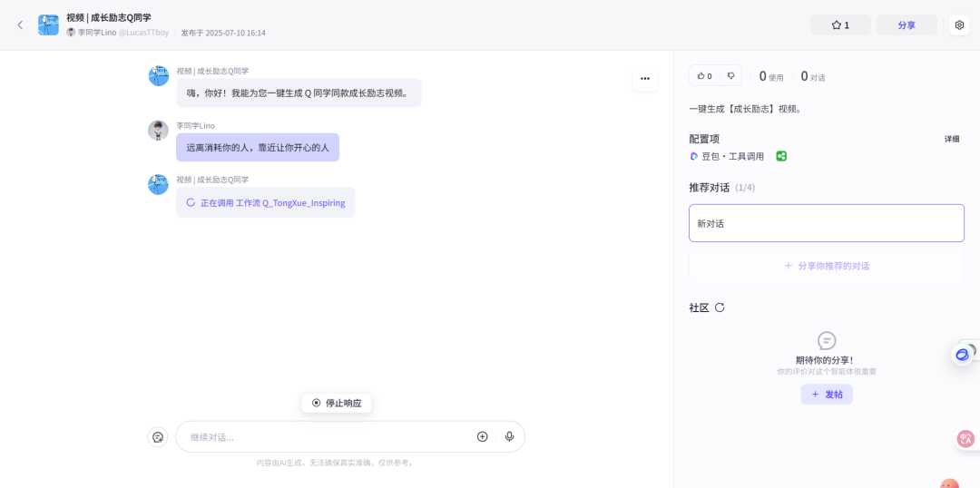Image resolution: width=980 pixels, height=488 pixels.
Task: Click the small author avatar in header
Action: (x=71, y=33)
